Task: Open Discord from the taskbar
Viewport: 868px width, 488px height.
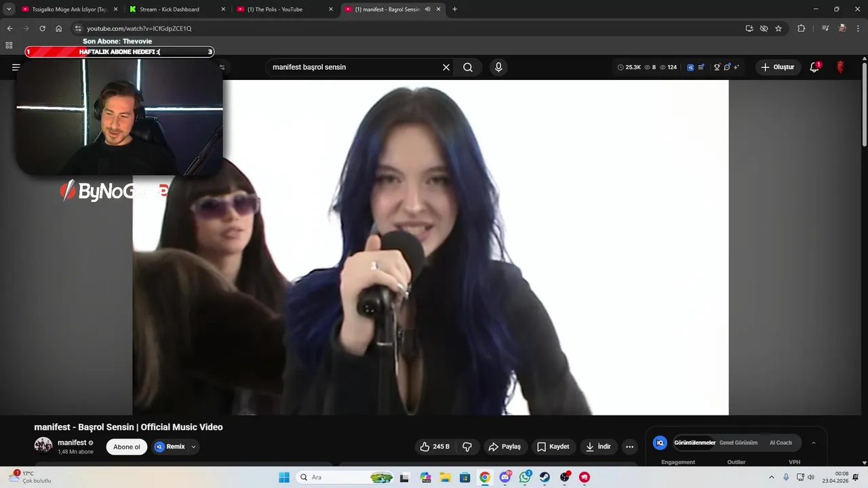Action: [x=505, y=477]
